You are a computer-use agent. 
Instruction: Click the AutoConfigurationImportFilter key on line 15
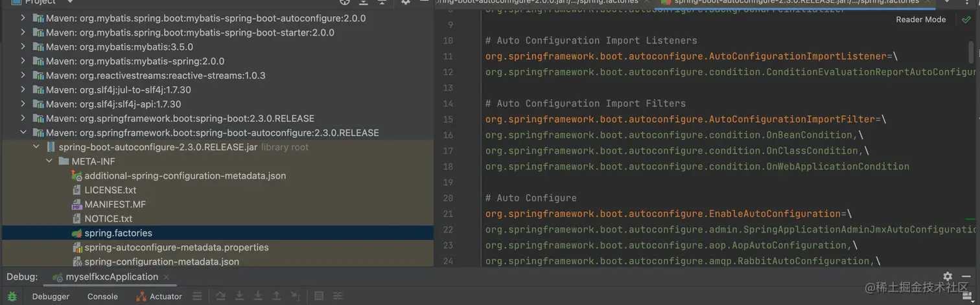click(680, 119)
